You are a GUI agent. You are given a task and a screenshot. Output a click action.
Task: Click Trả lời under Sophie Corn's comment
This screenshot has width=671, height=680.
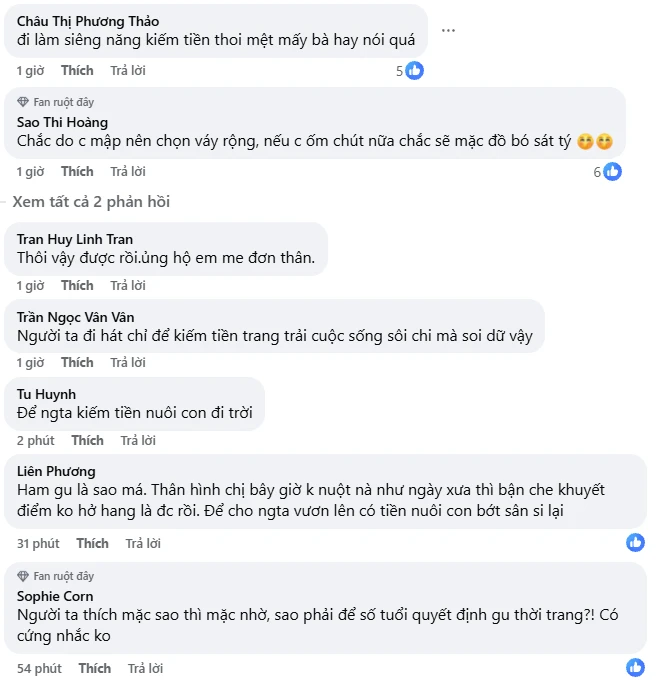click(147, 668)
